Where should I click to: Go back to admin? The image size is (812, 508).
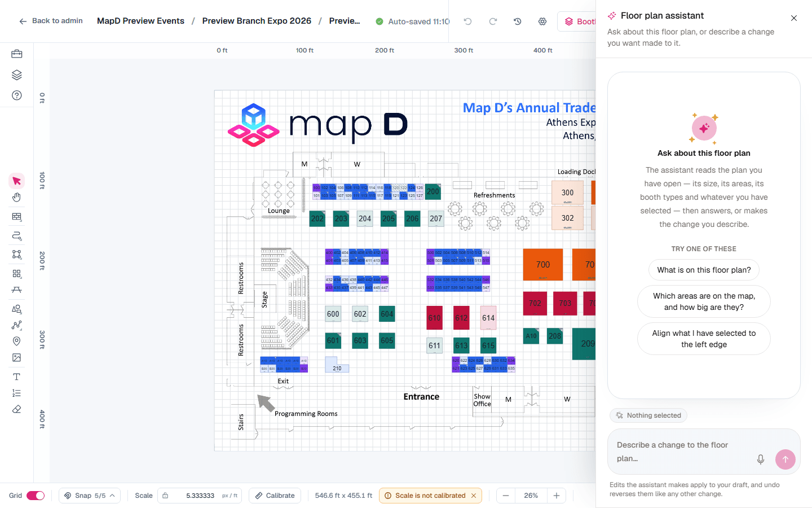(51, 21)
